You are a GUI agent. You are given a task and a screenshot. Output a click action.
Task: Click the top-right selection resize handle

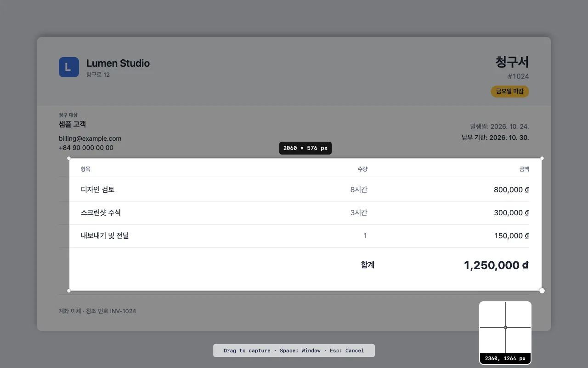point(542,158)
